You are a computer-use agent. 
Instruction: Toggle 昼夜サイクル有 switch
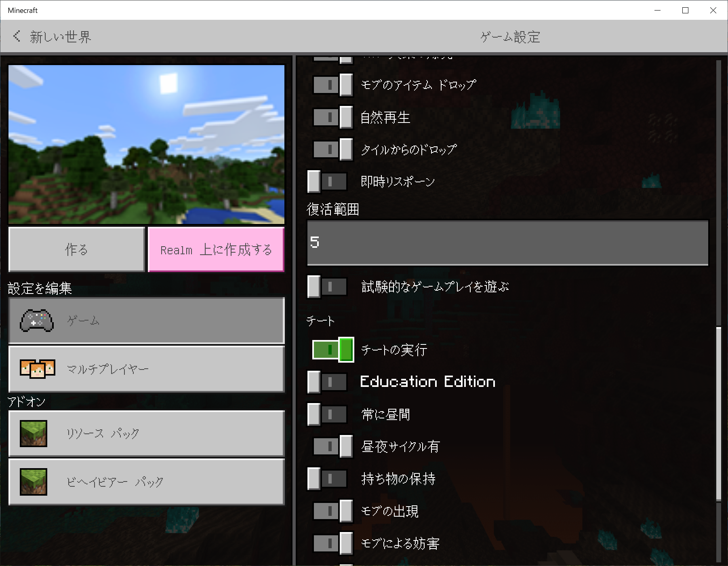pyautogui.click(x=333, y=446)
